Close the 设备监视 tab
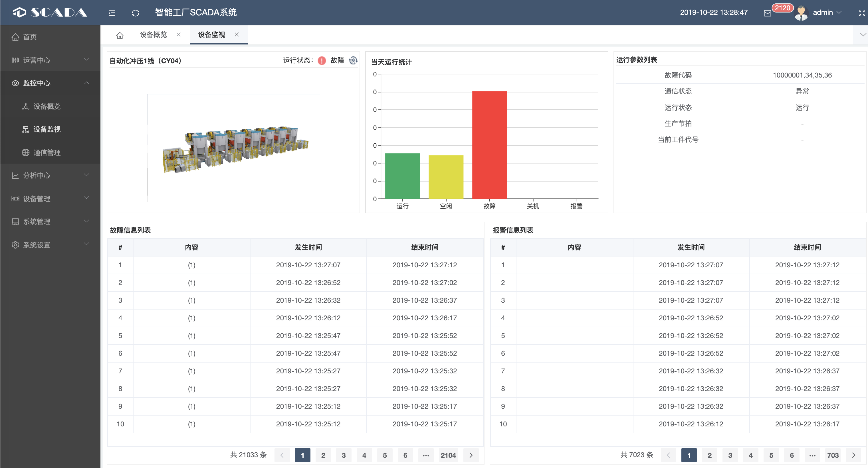The width and height of the screenshot is (868, 468). point(237,35)
